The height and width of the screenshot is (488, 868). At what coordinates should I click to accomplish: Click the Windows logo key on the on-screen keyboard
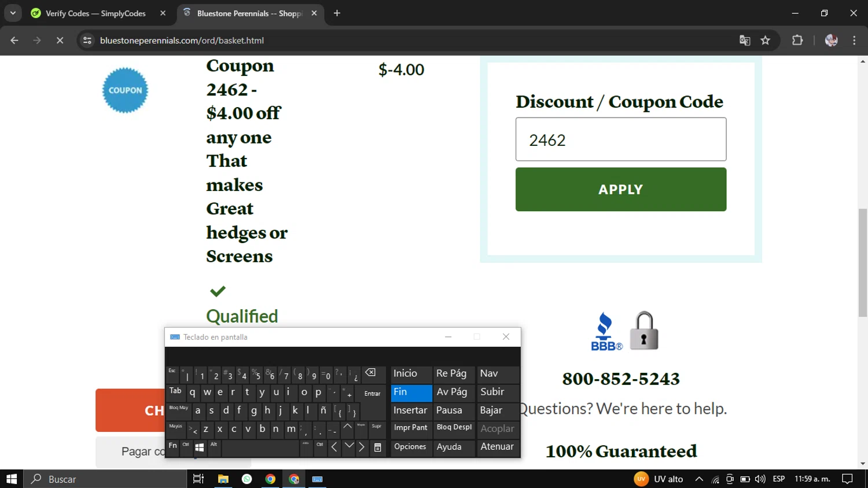(200, 447)
